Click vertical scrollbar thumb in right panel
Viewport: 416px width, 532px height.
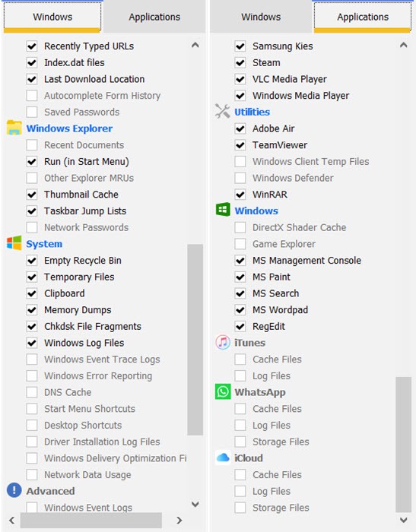(x=403, y=445)
